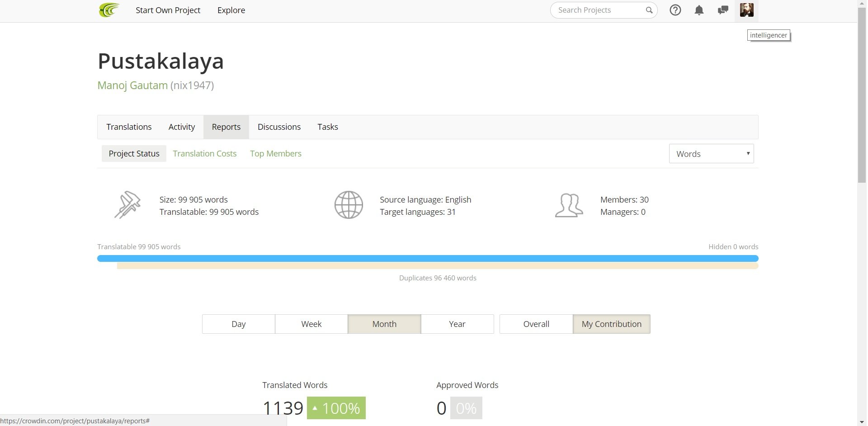
Task: Open the Explore link
Action: [x=231, y=10]
